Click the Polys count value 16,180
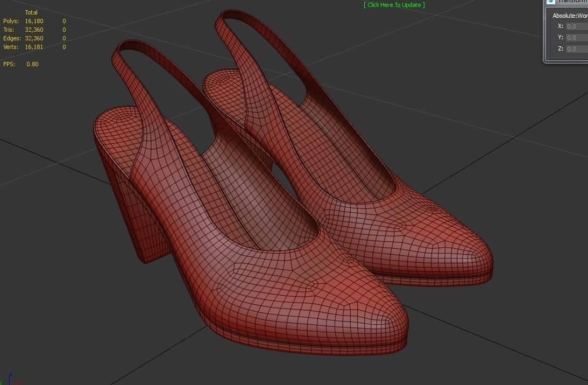The height and width of the screenshot is (385, 588). [x=34, y=21]
